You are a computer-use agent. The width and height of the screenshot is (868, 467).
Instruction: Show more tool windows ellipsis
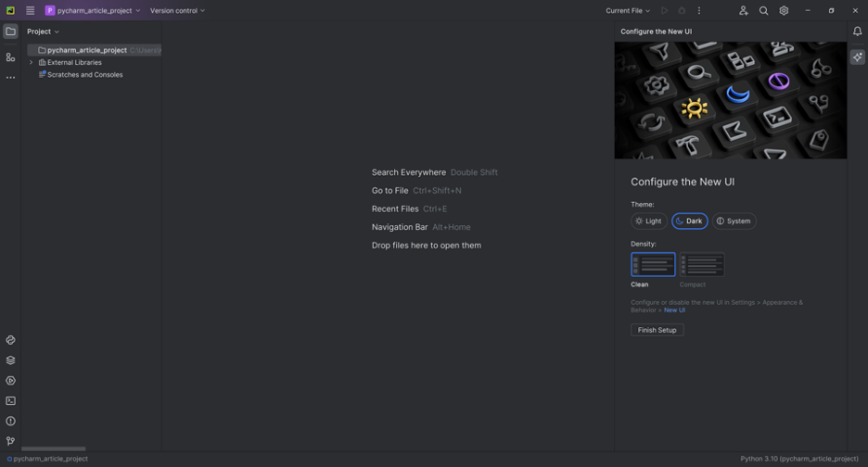10,78
